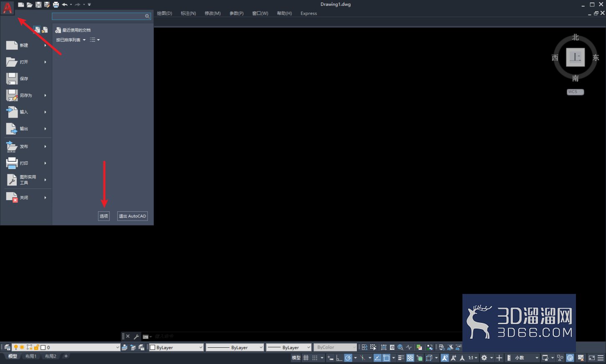Screen dimensions: 606x364
Task: Open the WCS coordinate system dropdown
Action: tap(576, 92)
